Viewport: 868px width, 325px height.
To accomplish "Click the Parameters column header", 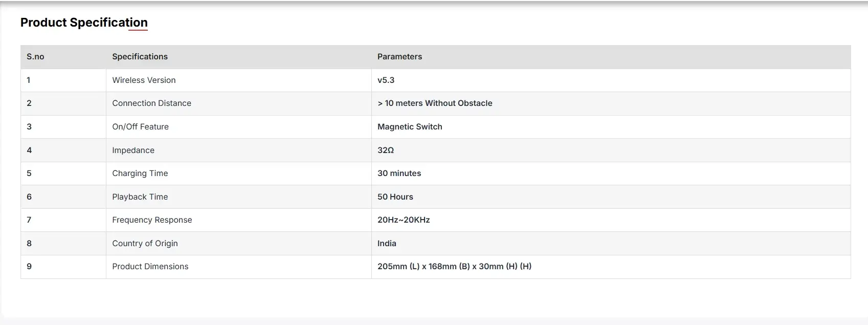I will pyautogui.click(x=399, y=57).
